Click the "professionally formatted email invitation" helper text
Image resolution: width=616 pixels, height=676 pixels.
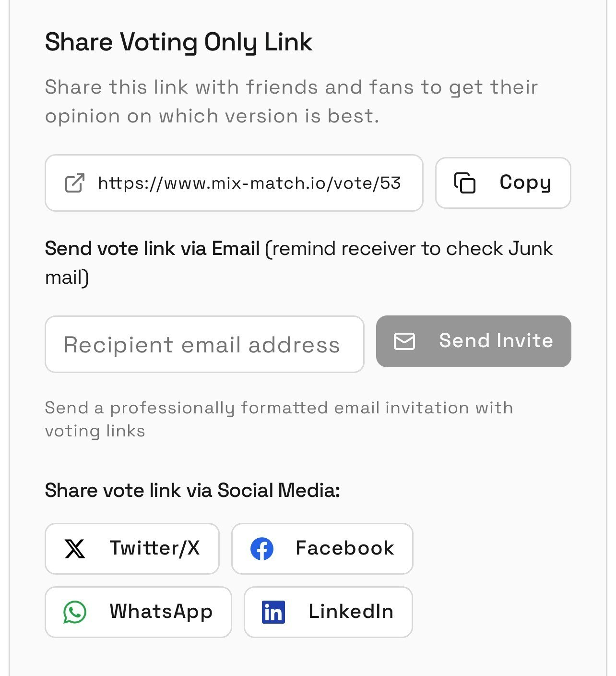click(x=279, y=408)
